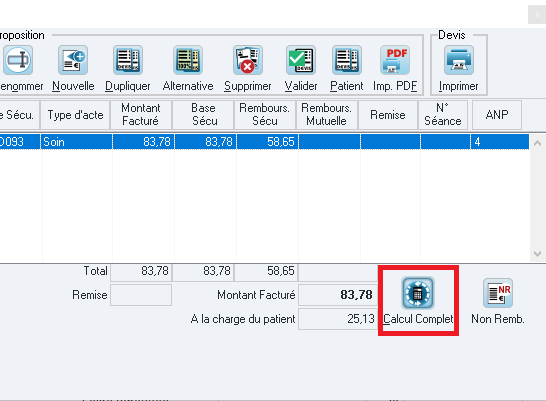Click the Montant Facturé column header
The image size is (546, 401).
click(141, 115)
